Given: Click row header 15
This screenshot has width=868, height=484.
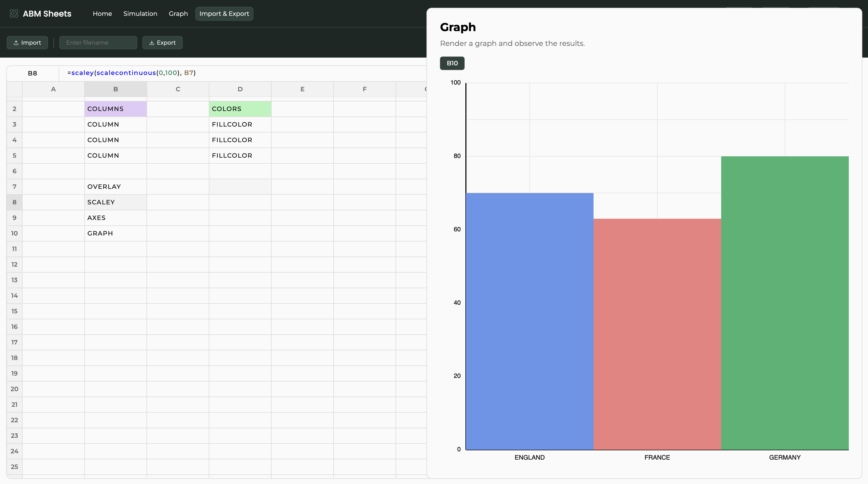Looking at the screenshot, I should pos(14,311).
